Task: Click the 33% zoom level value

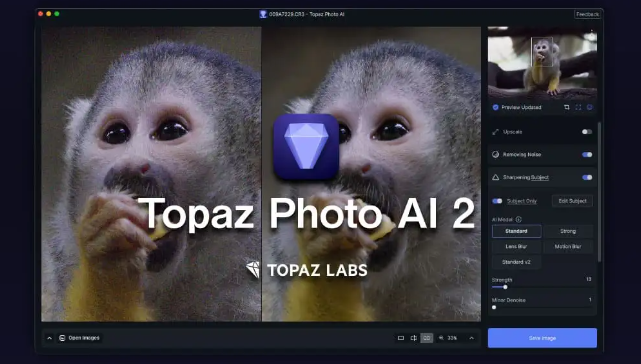Action: (452, 338)
